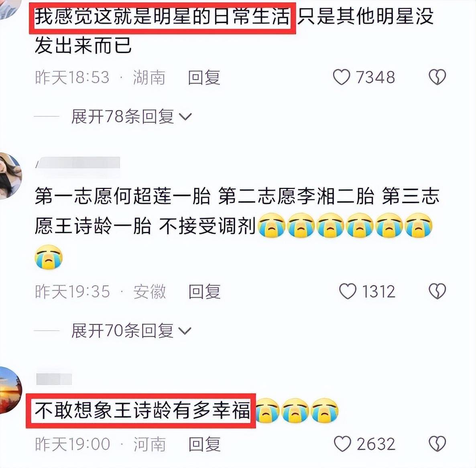Like the comment with 1312 likes
Viewport: 476px width, 468px height.
click(348, 291)
